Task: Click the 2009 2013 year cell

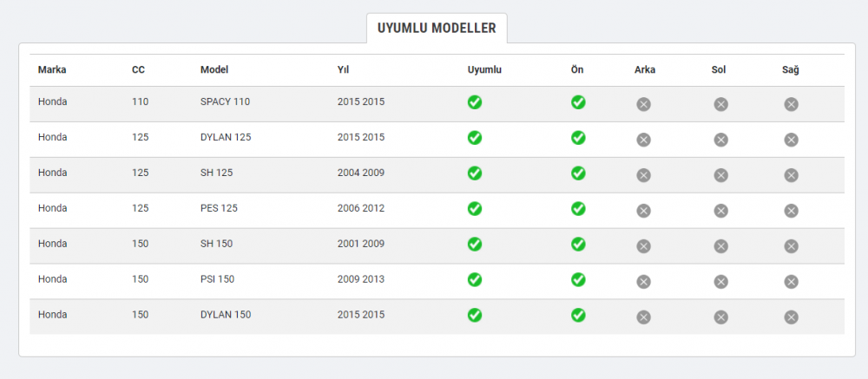Action: pos(361,279)
